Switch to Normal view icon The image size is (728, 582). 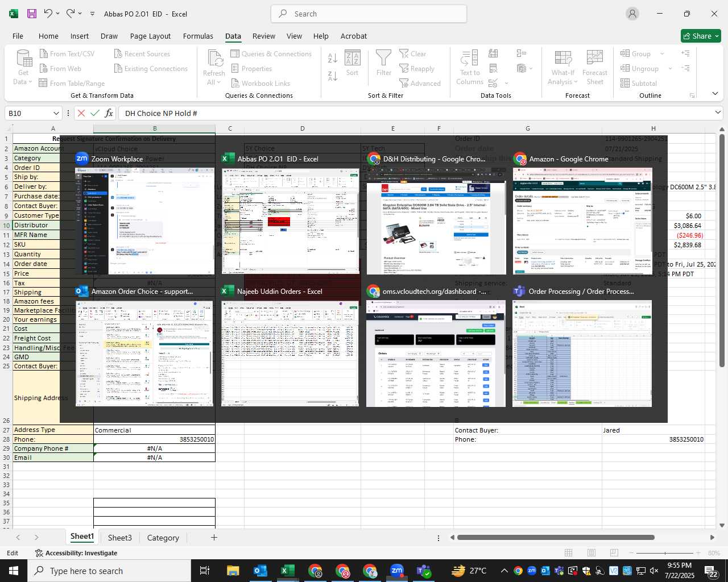(x=568, y=552)
